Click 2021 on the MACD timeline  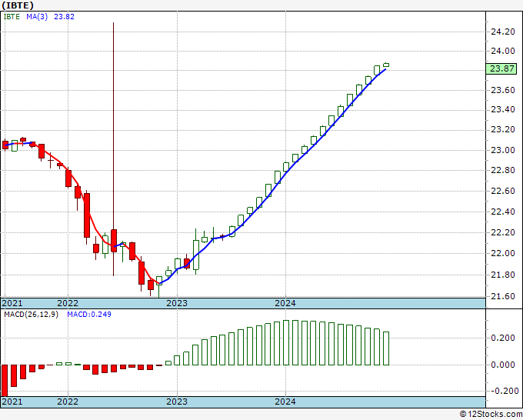[x=12, y=402]
